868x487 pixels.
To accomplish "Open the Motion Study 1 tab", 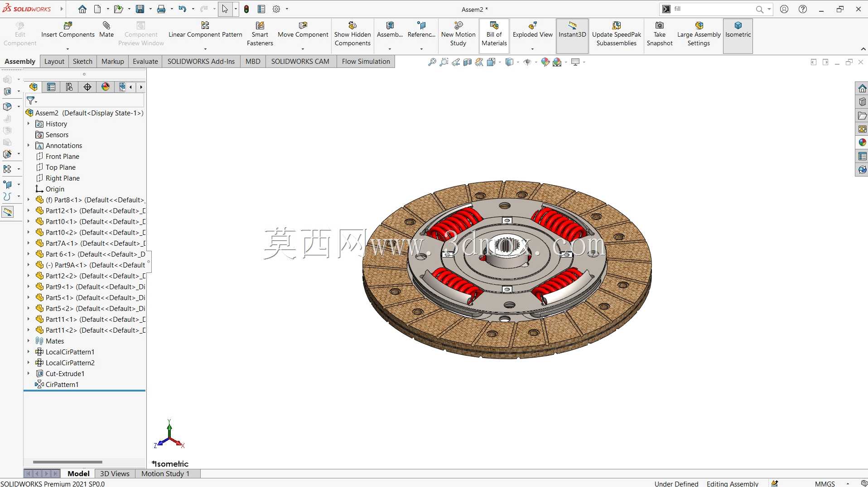I will tap(165, 473).
